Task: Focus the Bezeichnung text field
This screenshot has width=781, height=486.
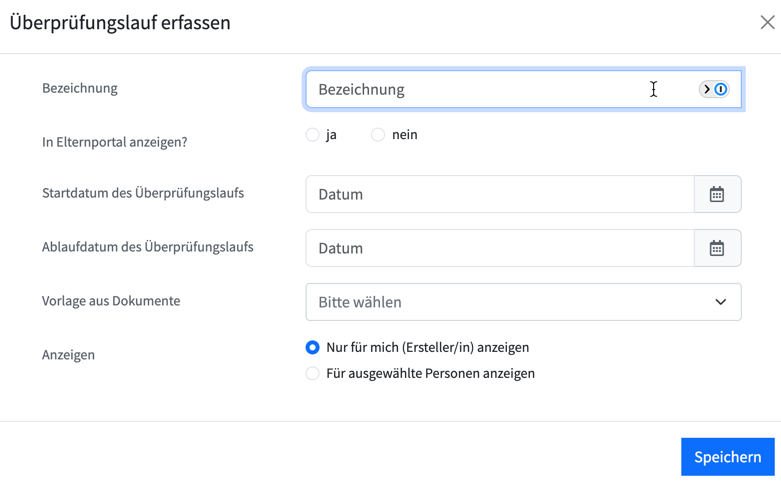Action: point(523,89)
